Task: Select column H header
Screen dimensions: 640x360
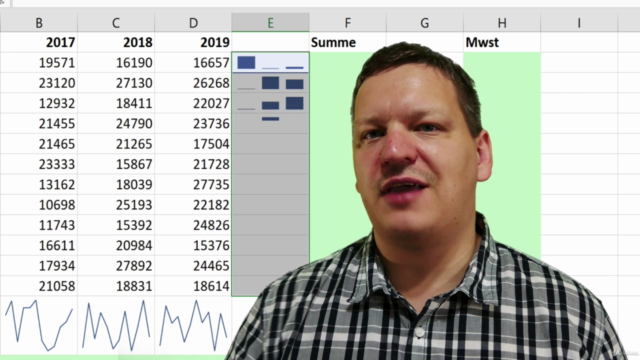Action: coord(502,23)
